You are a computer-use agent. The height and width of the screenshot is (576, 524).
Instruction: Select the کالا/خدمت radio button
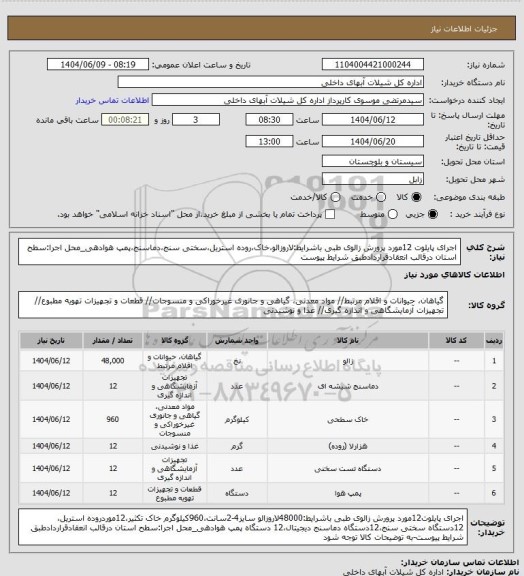pyautogui.click(x=335, y=197)
